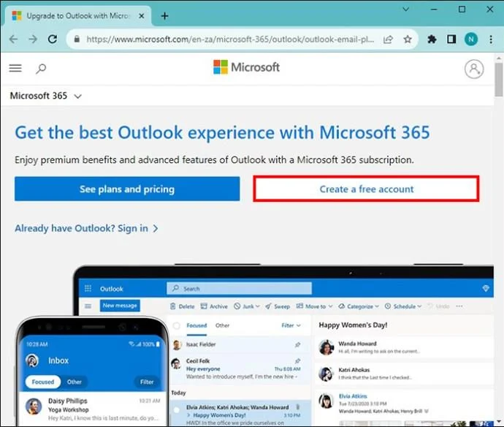This screenshot has height=427, width=504.
Task: Open the Categorize dropdown
Action: [x=359, y=306]
